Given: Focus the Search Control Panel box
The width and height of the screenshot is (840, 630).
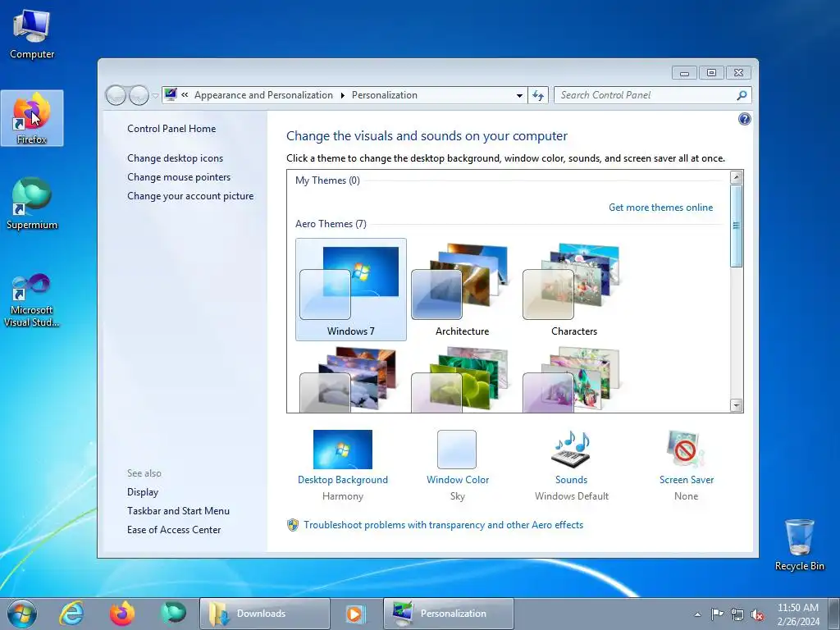Looking at the screenshot, I should pyautogui.click(x=646, y=95).
